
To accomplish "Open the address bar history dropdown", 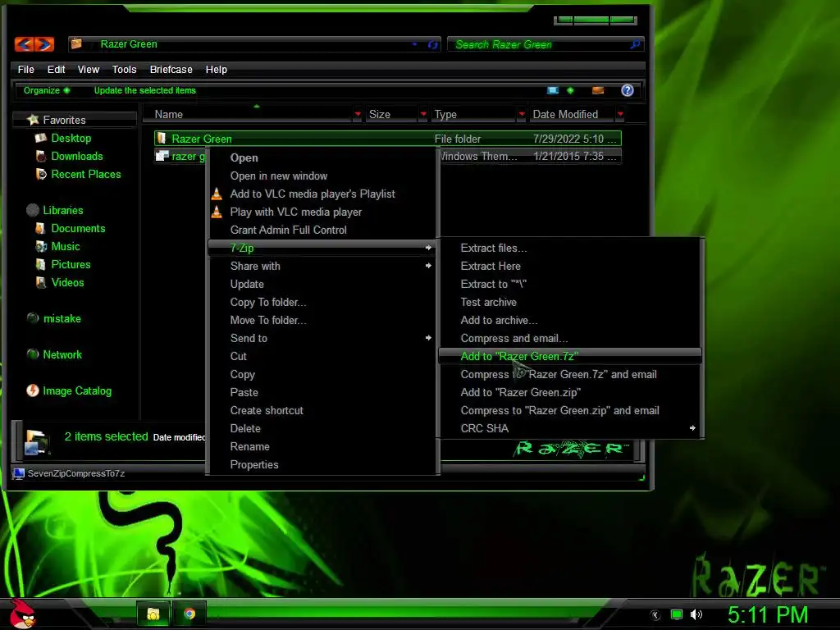I will 414,44.
